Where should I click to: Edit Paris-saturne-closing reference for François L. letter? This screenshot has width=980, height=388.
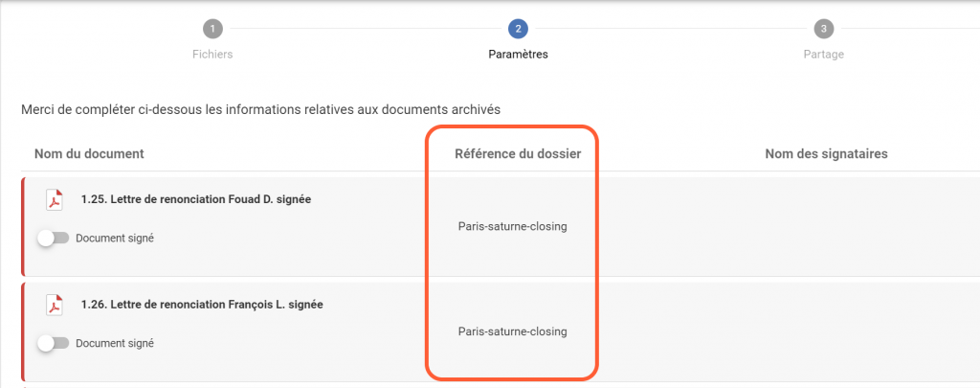512,331
